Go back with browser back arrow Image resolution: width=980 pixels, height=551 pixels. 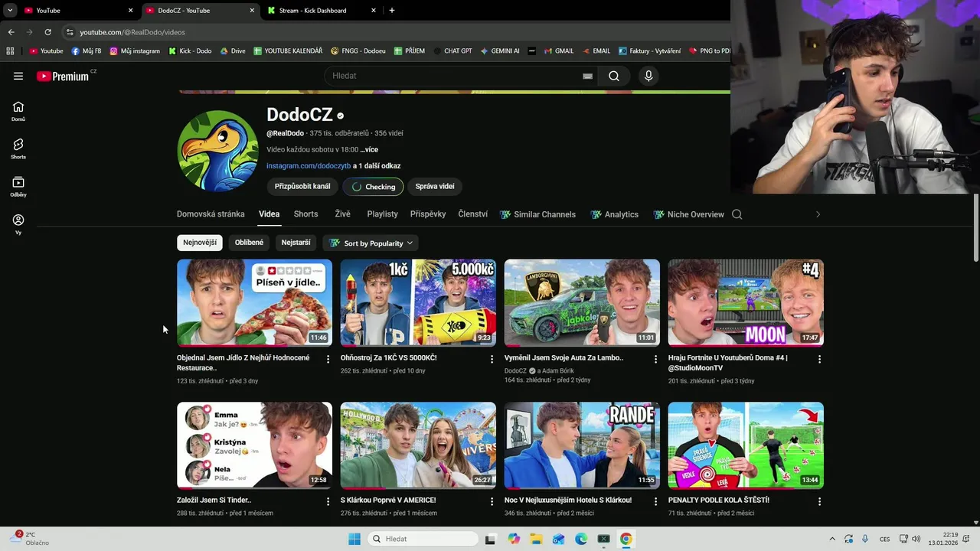click(11, 32)
